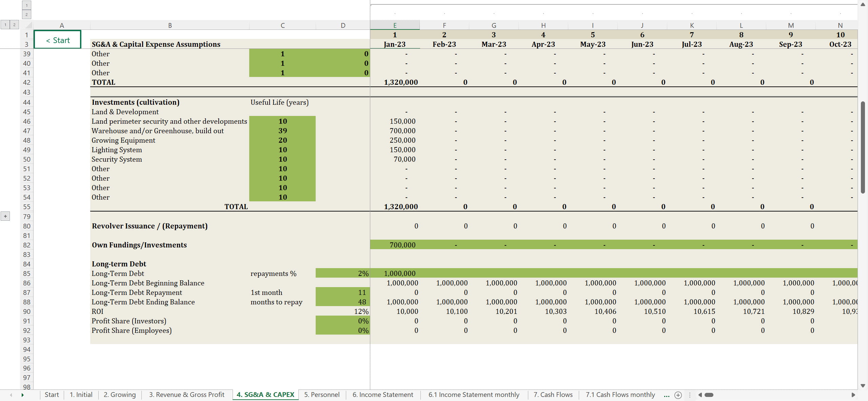
Task: Click the hidden sheets ellipsis button
Action: (x=667, y=395)
